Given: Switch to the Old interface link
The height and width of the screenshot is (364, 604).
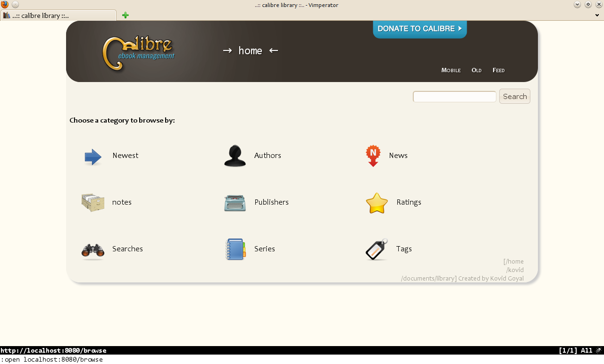Looking at the screenshot, I should (477, 70).
